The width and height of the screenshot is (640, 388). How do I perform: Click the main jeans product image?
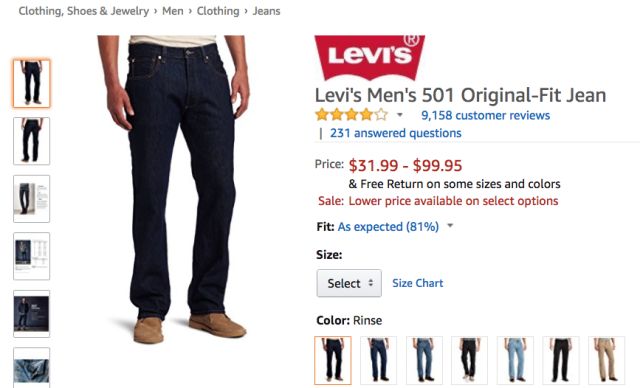(173, 190)
